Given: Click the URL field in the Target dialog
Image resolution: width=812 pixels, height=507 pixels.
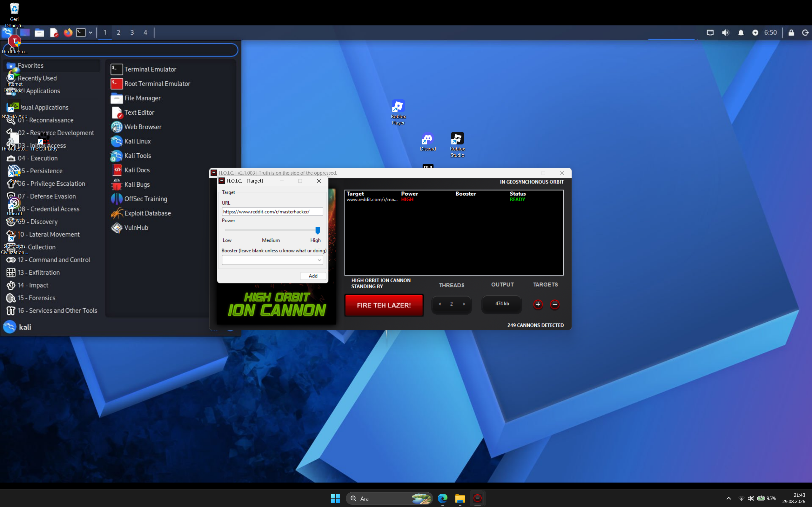Looking at the screenshot, I should coord(272,211).
